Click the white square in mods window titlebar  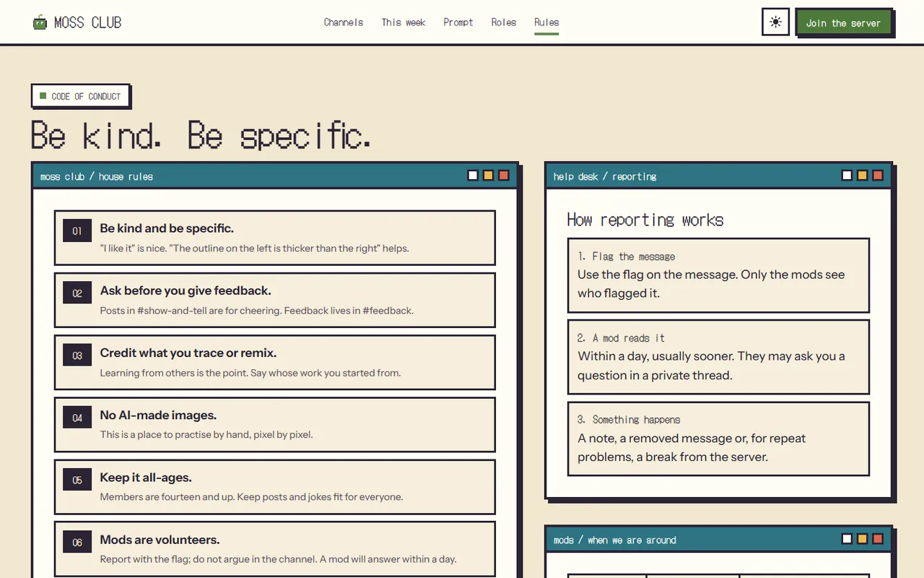(847, 539)
